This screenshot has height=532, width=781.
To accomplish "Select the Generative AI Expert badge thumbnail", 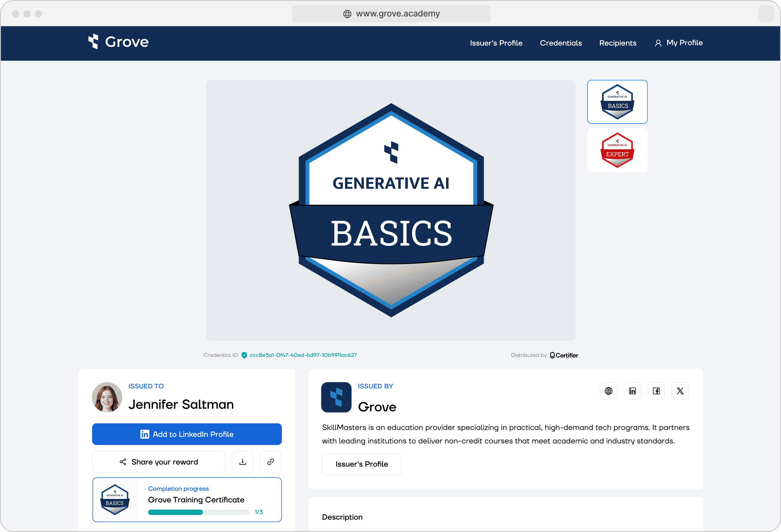I will [x=617, y=150].
